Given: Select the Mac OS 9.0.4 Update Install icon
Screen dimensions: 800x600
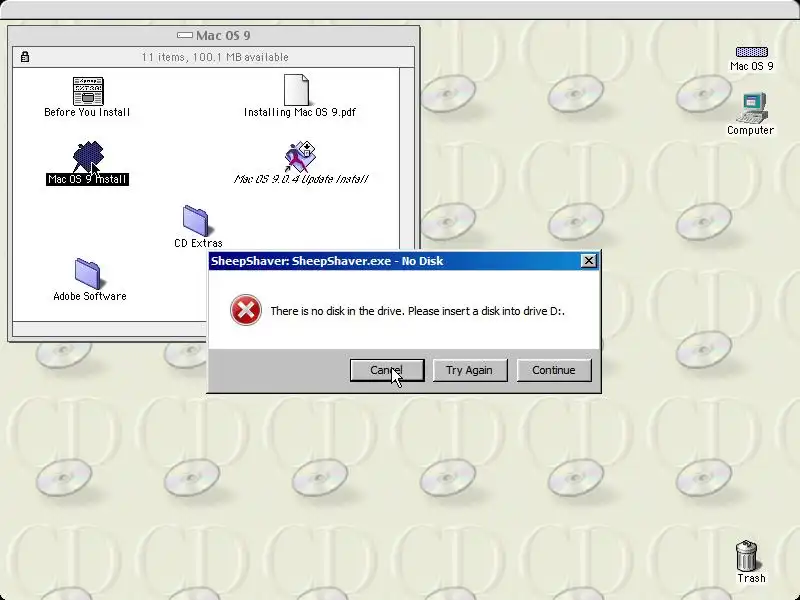Looking at the screenshot, I should coord(300,156).
